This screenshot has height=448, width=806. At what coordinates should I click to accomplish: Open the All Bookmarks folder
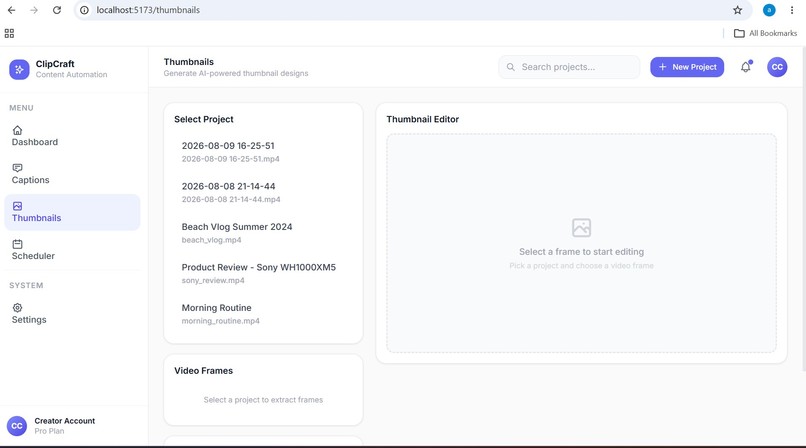pos(765,33)
